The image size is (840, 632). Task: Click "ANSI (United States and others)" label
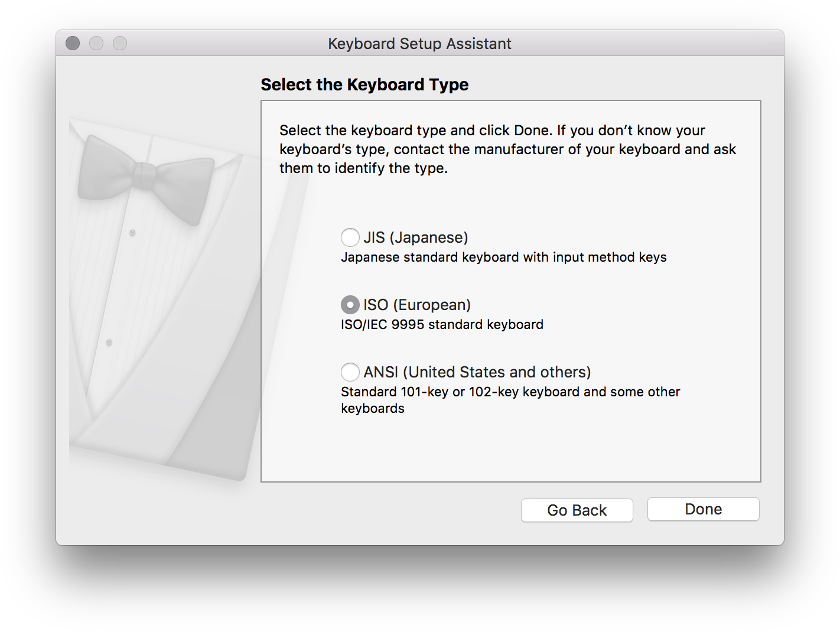pyautogui.click(x=477, y=372)
